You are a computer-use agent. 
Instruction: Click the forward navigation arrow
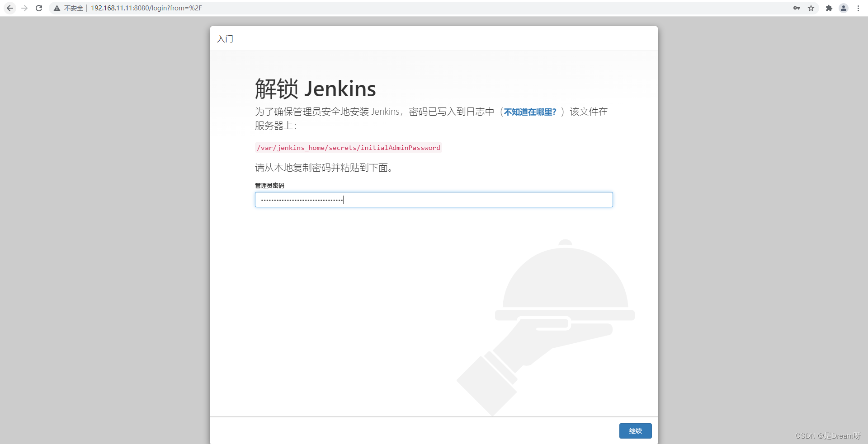click(24, 8)
